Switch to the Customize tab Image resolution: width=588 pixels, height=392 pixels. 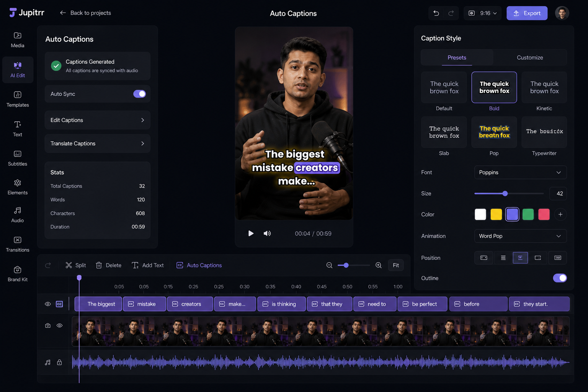pyautogui.click(x=530, y=57)
